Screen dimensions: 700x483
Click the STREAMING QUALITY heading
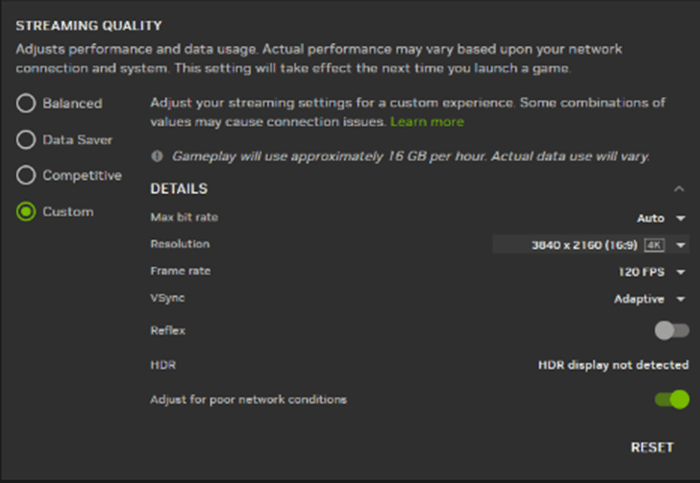88,25
